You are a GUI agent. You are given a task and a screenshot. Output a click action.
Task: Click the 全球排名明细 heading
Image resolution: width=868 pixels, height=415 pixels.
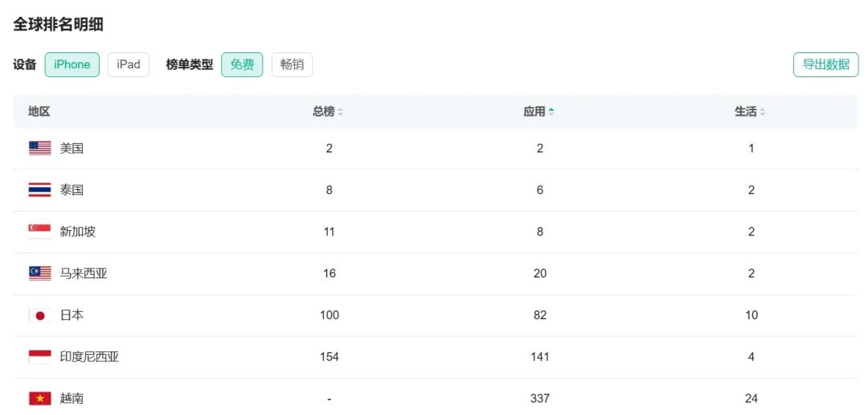click(58, 24)
